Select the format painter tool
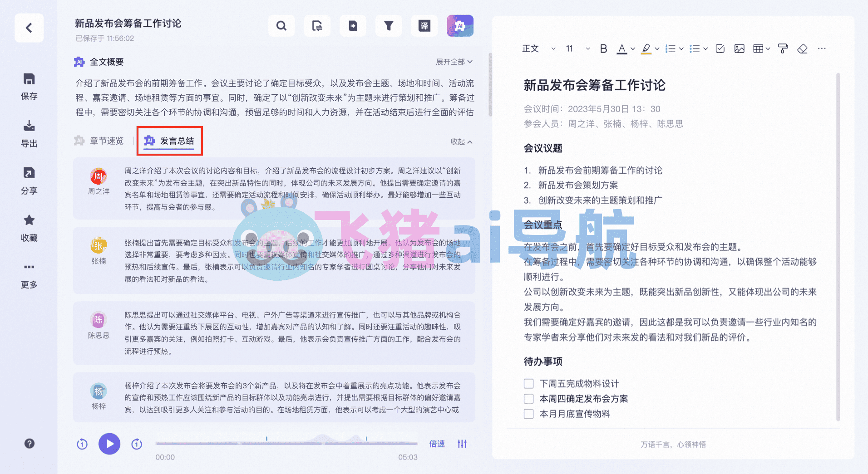The width and height of the screenshot is (868, 474). 783,49
